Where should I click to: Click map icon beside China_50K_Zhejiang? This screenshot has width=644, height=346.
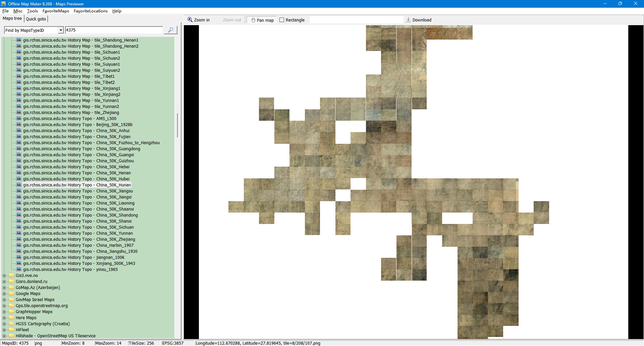point(19,239)
